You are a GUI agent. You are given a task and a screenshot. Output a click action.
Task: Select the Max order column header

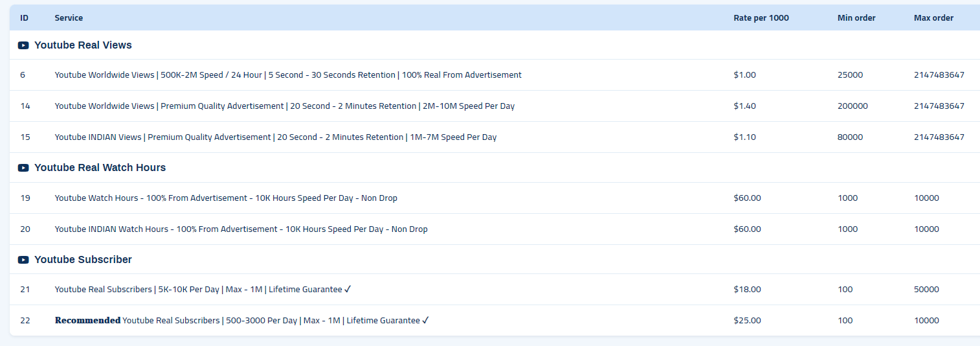click(933, 18)
